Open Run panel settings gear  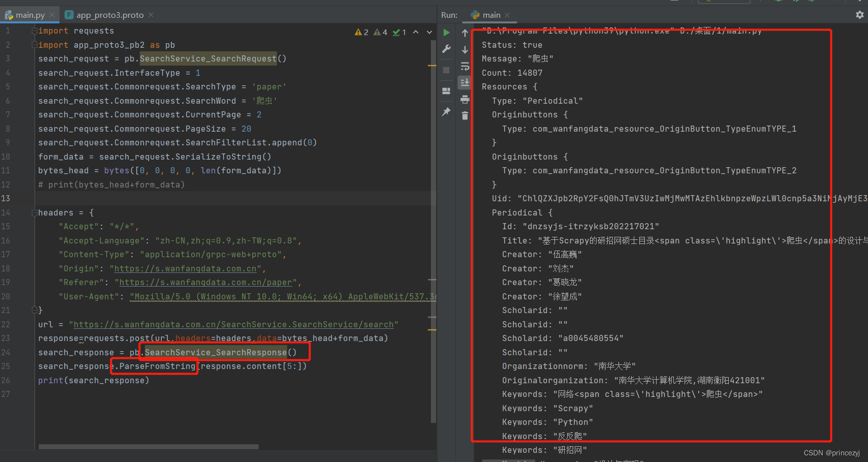860,15
